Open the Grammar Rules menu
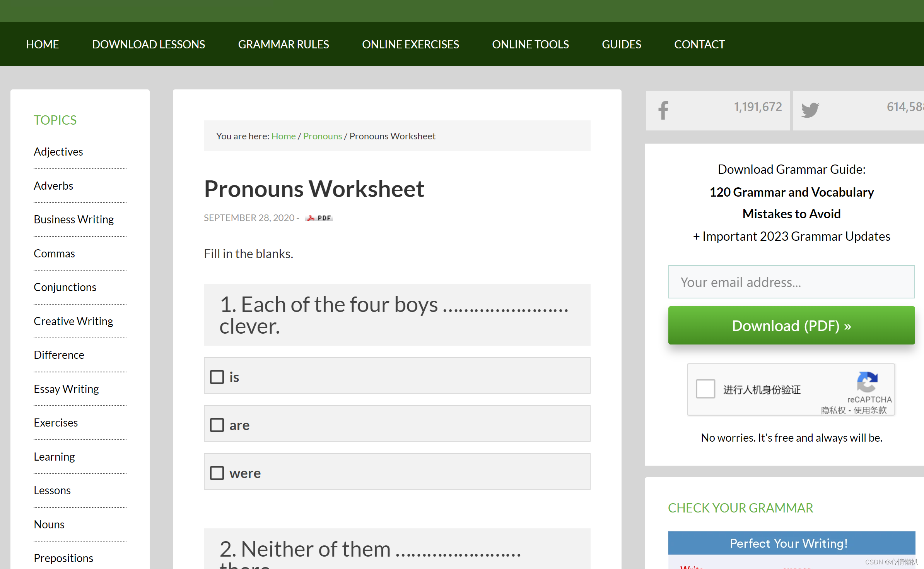This screenshot has height=569, width=924. tap(284, 45)
